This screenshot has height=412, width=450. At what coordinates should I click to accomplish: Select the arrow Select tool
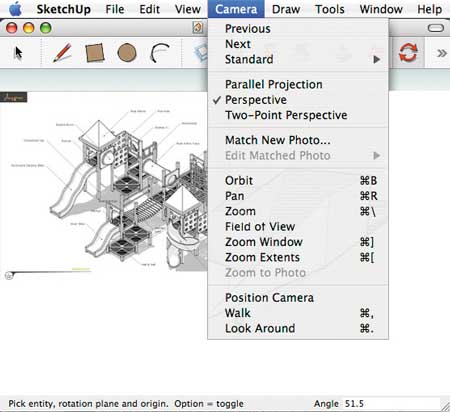pyautogui.click(x=19, y=53)
